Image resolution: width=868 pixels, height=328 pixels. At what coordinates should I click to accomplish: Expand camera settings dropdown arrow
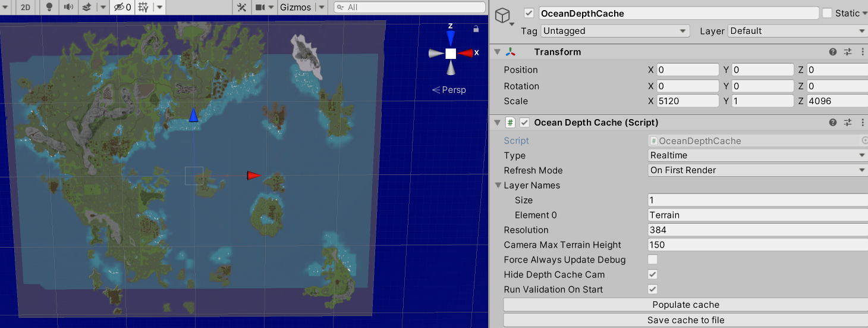[271, 7]
